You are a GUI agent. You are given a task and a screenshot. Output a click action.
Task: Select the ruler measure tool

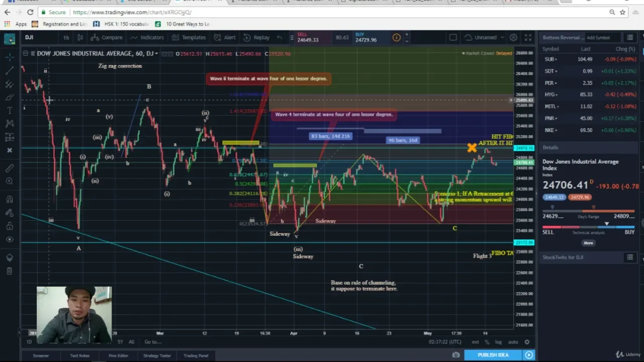pyautogui.click(x=10, y=168)
